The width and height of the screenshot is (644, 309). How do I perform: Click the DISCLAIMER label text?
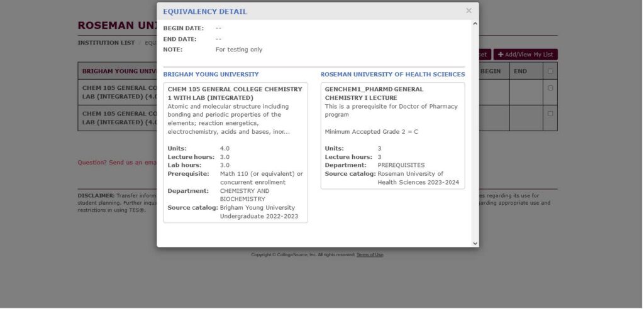coord(96,196)
